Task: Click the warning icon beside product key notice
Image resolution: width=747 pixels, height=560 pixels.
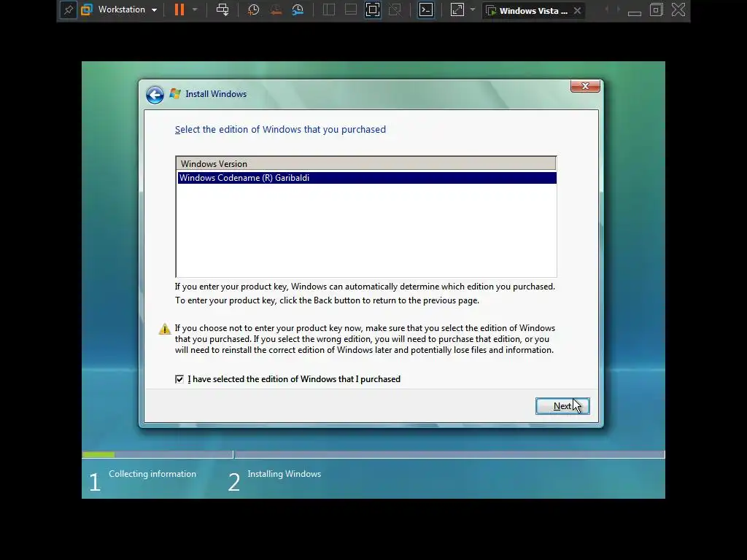Action: pyautogui.click(x=165, y=329)
